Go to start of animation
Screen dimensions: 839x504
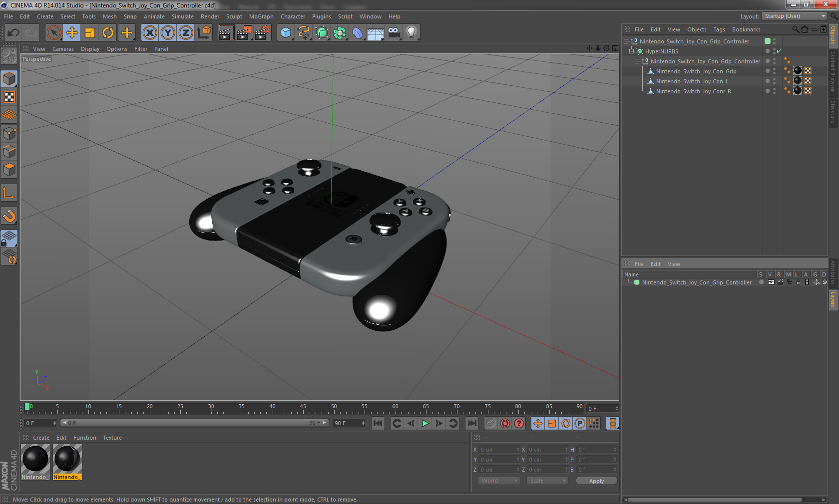pyautogui.click(x=378, y=423)
